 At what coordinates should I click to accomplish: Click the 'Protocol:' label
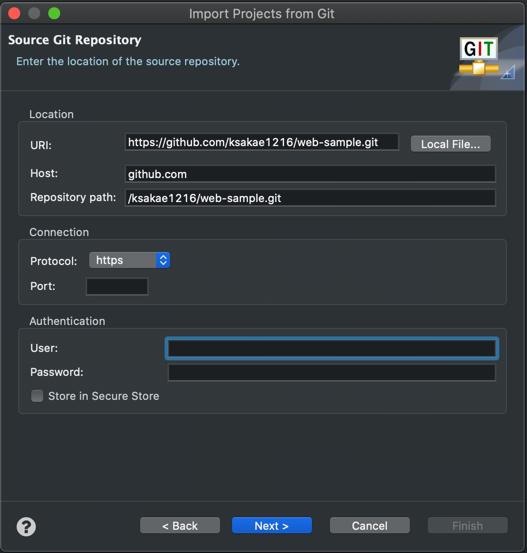click(x=54, y=261)
